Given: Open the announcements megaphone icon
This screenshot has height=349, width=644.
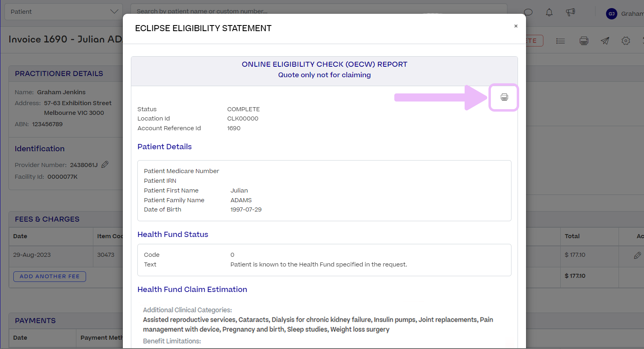Looking at the screenshot, I should click(570, 13).
